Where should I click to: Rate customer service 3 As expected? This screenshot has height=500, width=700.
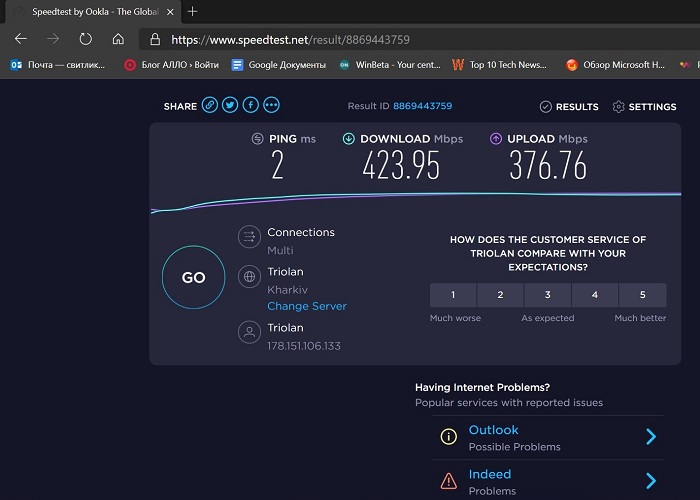tap(548, 295)
